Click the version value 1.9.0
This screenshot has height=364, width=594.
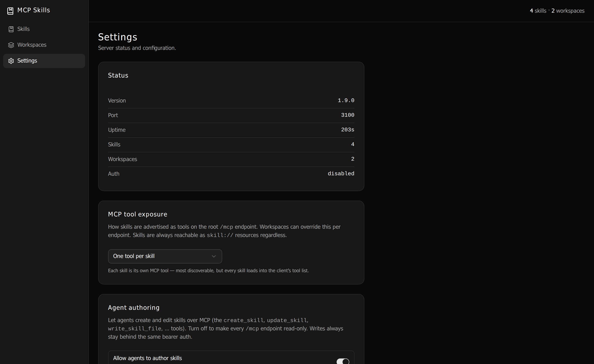pyautogui.click(x=346, y=100)
